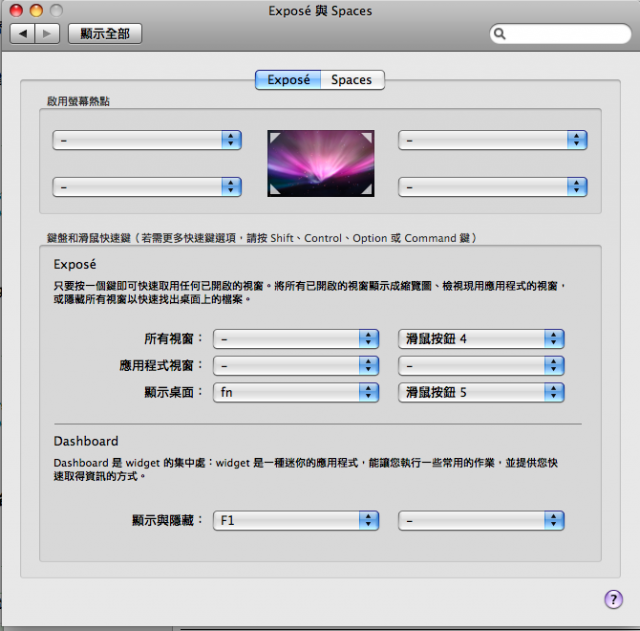Open top-right hot corner dropdown
The image size is (640, 631).
493,140
